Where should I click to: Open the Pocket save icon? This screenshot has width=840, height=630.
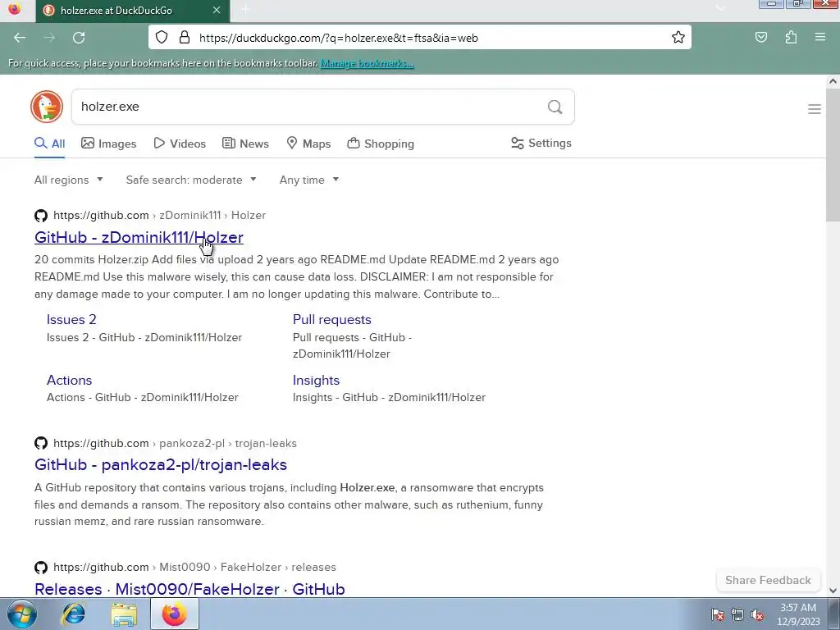(x=761, y=38)
